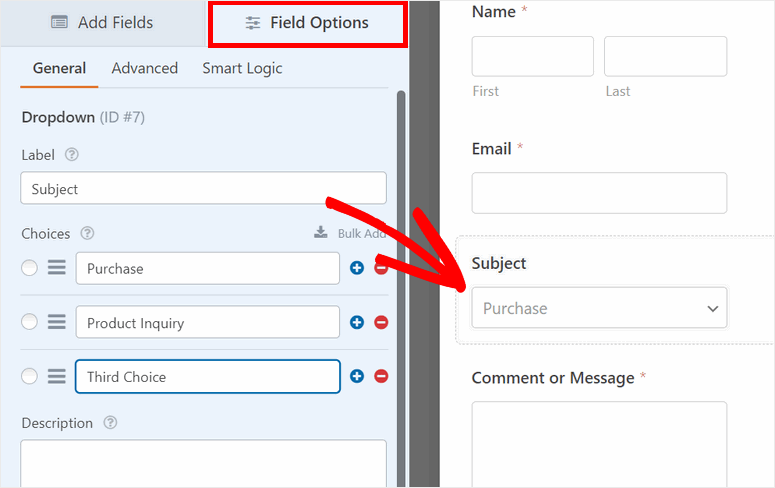Remove the Purchase choice with minus icon
Screen dimensions: 775x488
pos(381,268)
